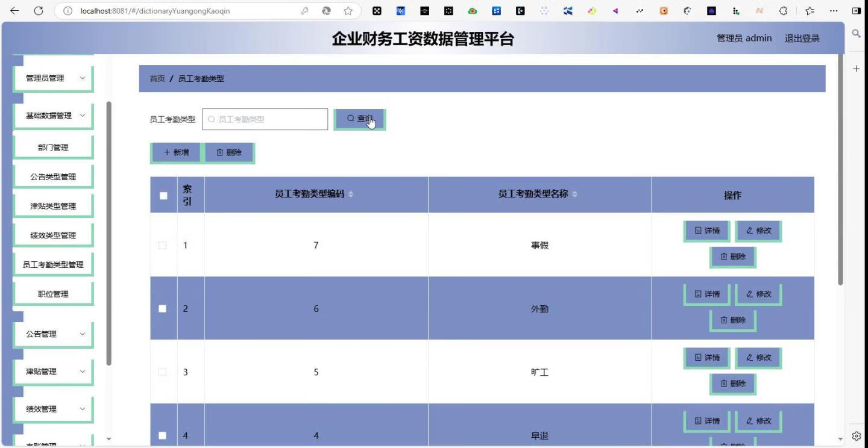The width and height of the screenshot is (868, 448).
Task: Click the 首页 breadcrumb link
Action: pyautogui.click(x=157, y=79)
